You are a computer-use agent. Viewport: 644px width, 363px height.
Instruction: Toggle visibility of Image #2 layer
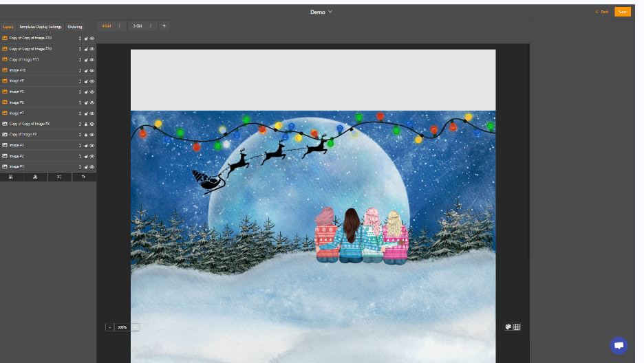point(92,156)
